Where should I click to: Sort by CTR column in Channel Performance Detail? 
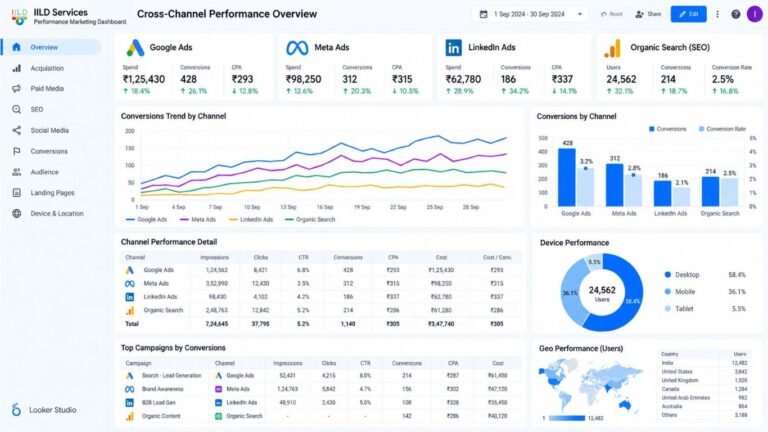click(x=303, y=257)
